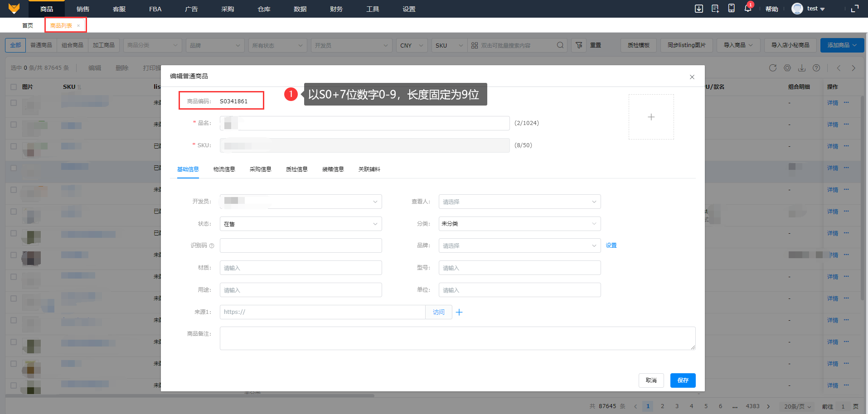Image resolution: width=868 pixels, height=414 pixels.
Task: Toggle fullscreen mode icon
Action: point(855,9)
